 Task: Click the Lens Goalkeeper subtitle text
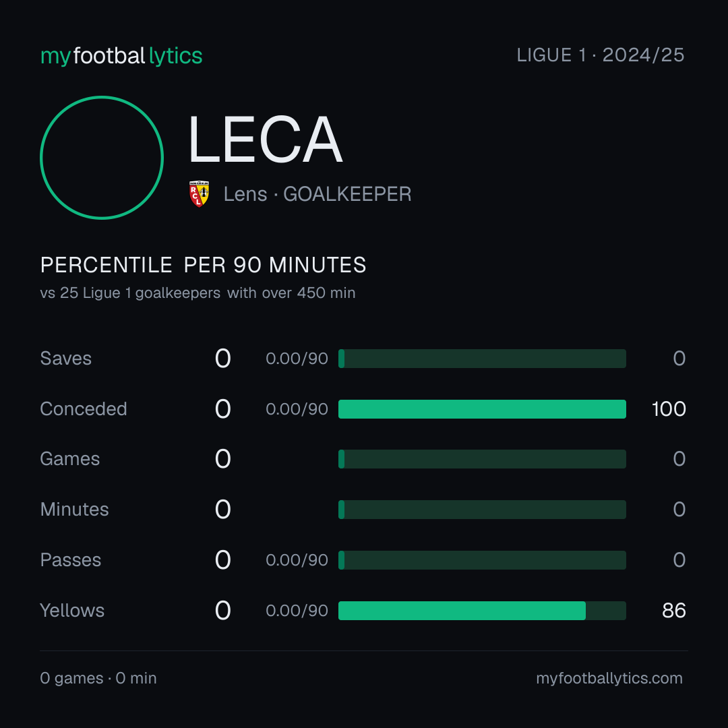tap(317, 194)
